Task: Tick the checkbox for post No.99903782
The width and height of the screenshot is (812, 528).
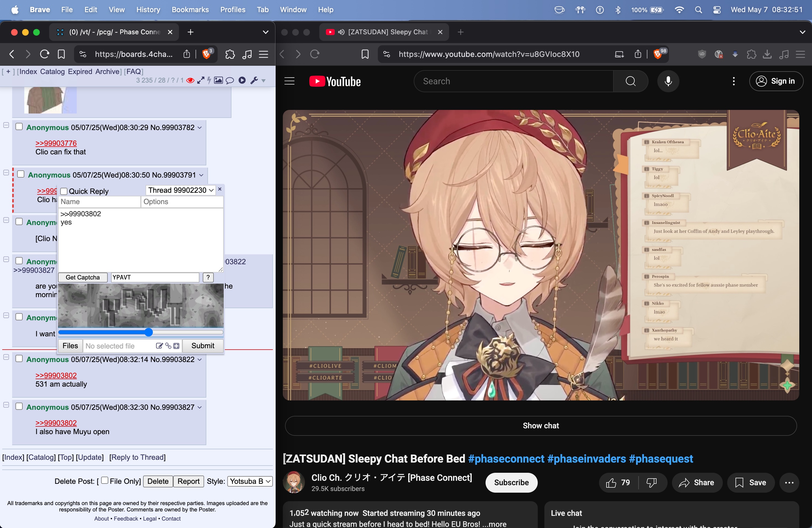Action: pos(19,127)
